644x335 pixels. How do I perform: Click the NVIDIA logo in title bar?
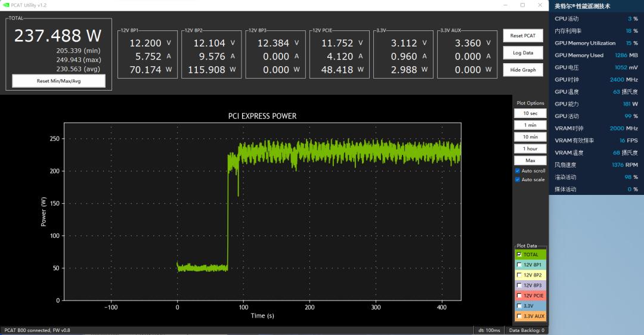pyautogui.click(x=6, y=5)
